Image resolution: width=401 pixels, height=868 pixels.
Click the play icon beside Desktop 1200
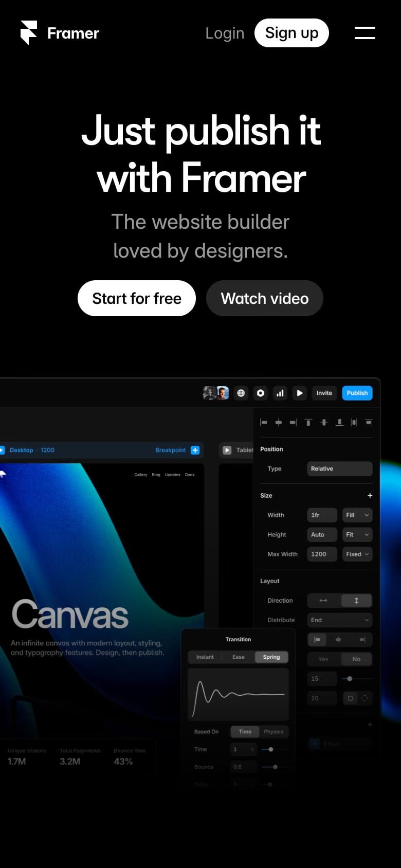2,450
